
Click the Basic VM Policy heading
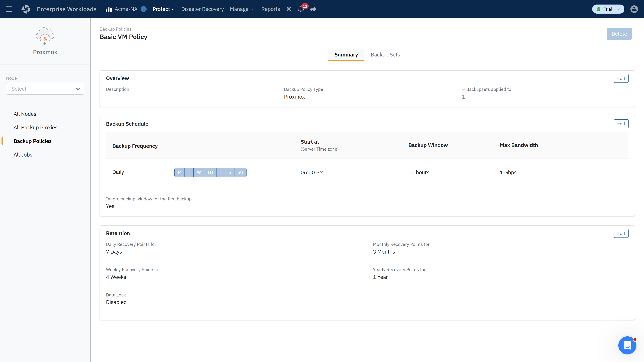click(x=123, y=37)
